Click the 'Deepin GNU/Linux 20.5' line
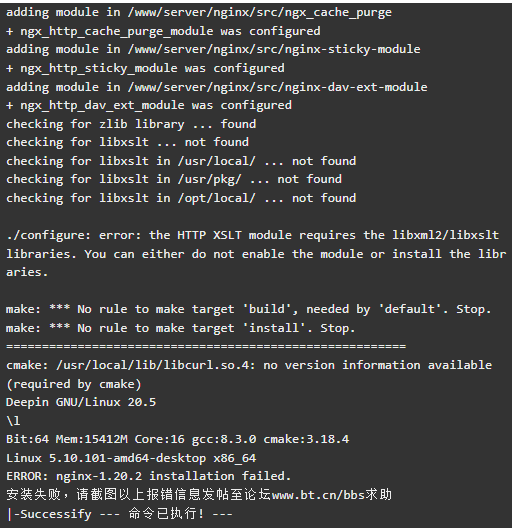Screen dimensions: 512x528 (81, 402)
